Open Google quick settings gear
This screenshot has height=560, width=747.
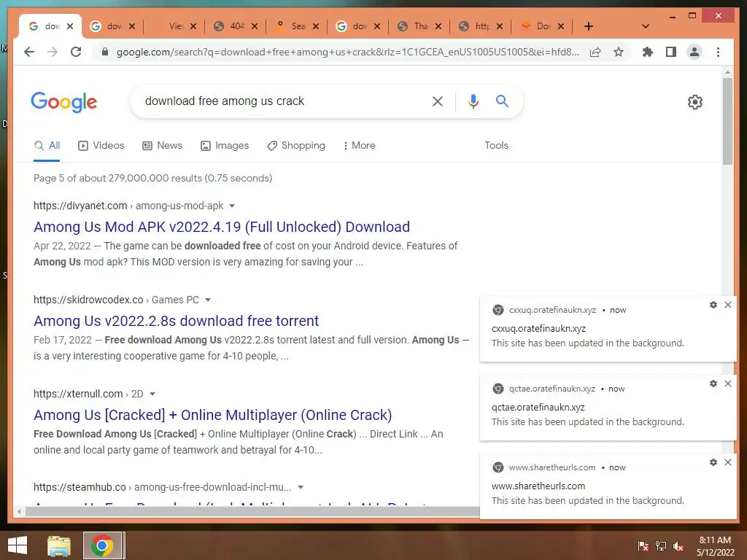(x=695, y=102)
